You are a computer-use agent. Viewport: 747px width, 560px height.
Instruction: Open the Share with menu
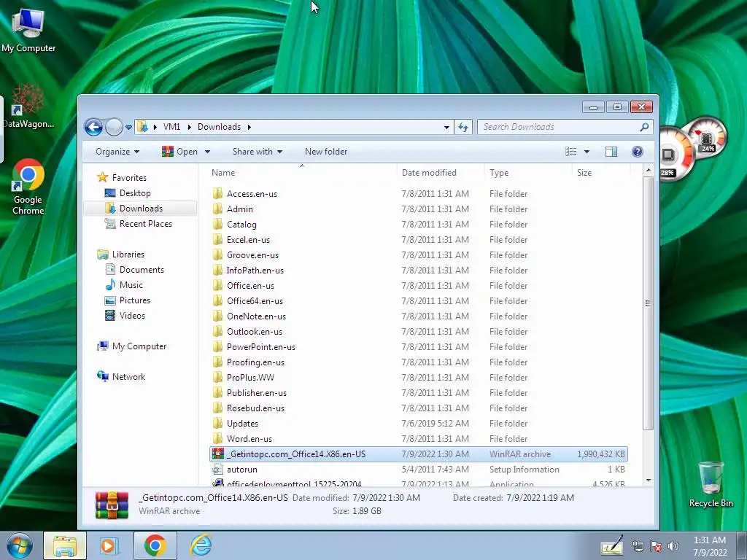(258, 152)
